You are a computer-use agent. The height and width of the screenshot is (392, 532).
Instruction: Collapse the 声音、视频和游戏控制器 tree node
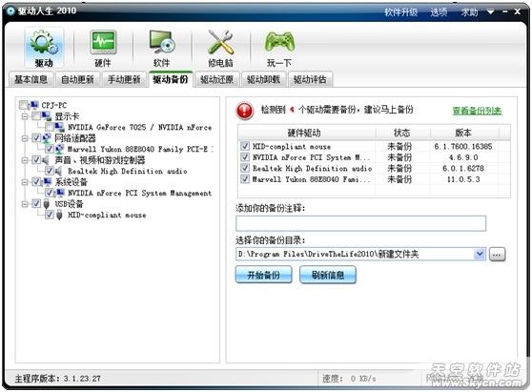[x=25, y=160]
